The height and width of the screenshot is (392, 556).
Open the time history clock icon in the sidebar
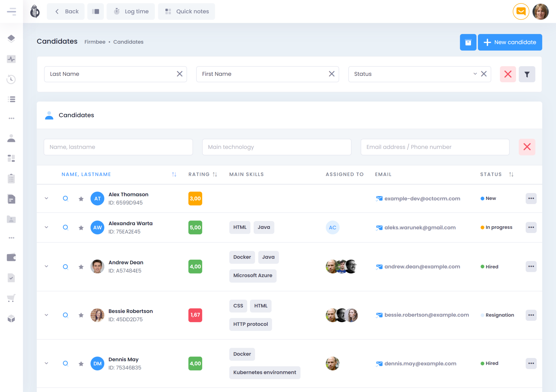[x=11, y=79]
